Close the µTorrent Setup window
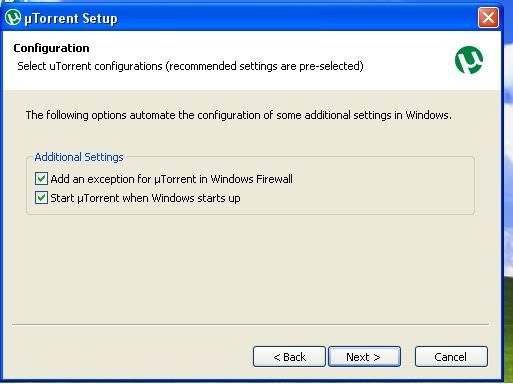This screenshot has height=384, width=513. 488,17
